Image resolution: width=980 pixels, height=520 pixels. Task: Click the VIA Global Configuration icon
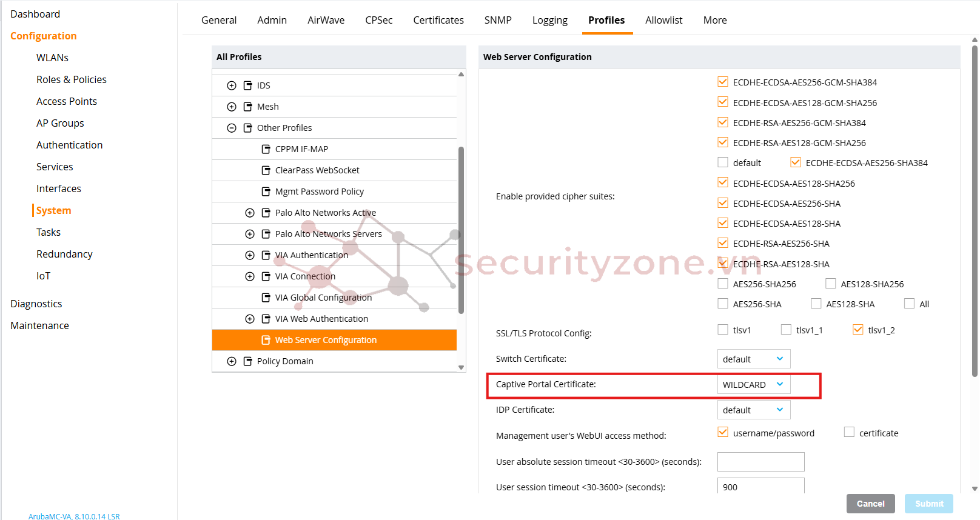pyautogui.click(x=266, y=298)
